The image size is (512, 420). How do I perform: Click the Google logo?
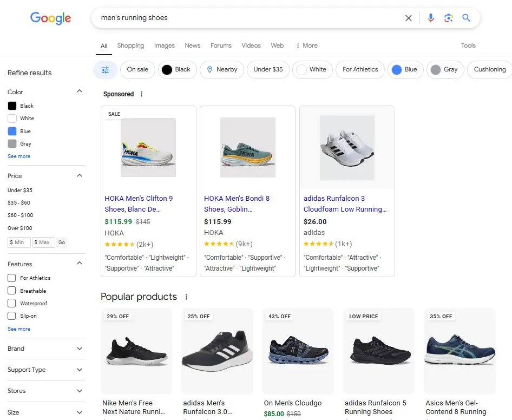pos(51,18)
